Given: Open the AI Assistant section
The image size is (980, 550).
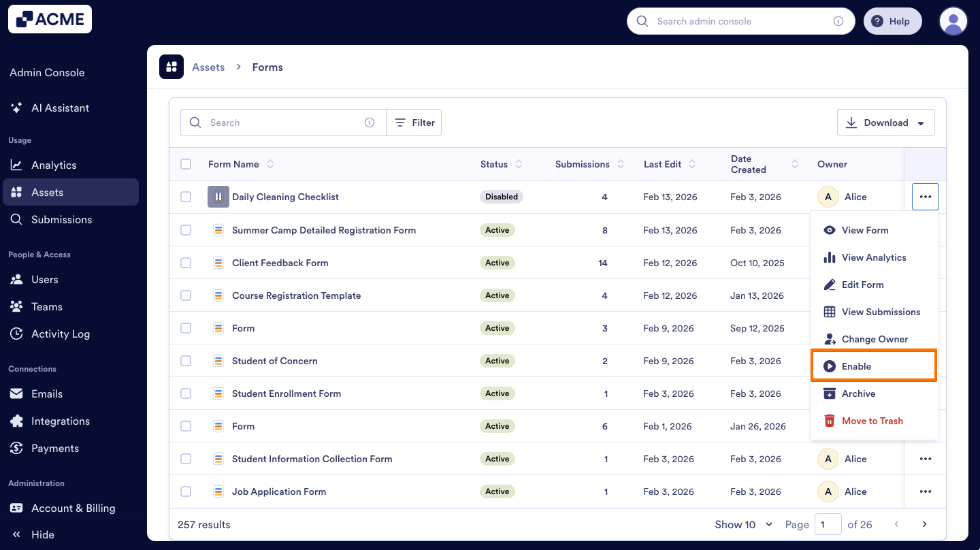Looking at the screenshot, I should 60,108.
